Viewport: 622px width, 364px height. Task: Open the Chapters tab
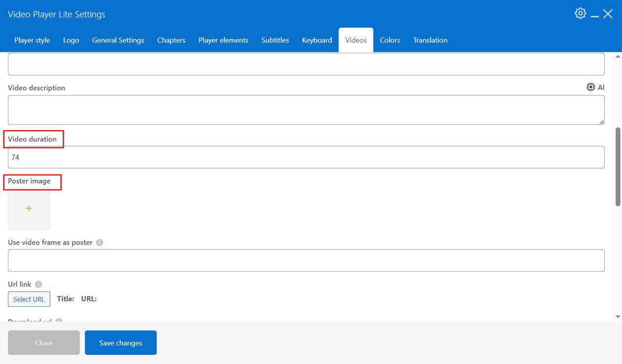click(x=171, y=40)
